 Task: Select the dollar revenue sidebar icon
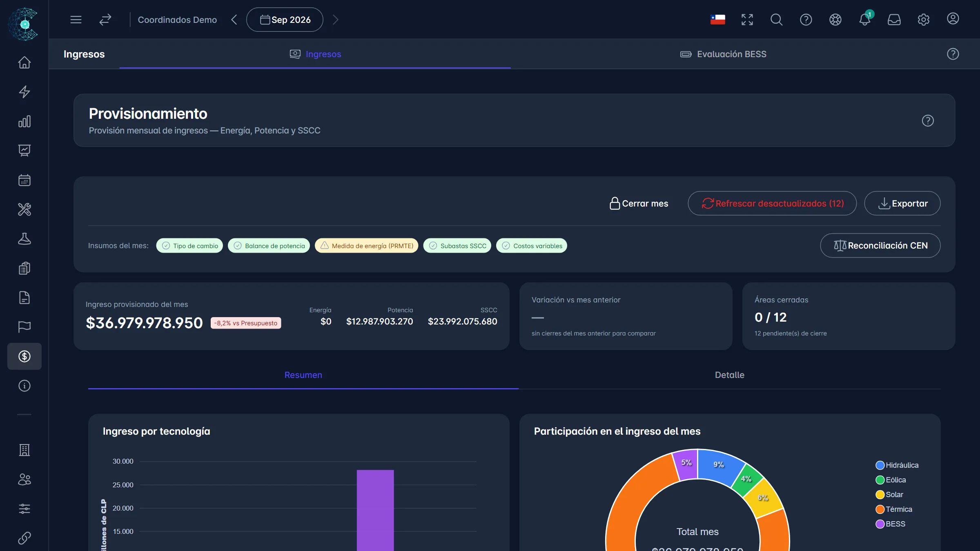coord(24,356)
